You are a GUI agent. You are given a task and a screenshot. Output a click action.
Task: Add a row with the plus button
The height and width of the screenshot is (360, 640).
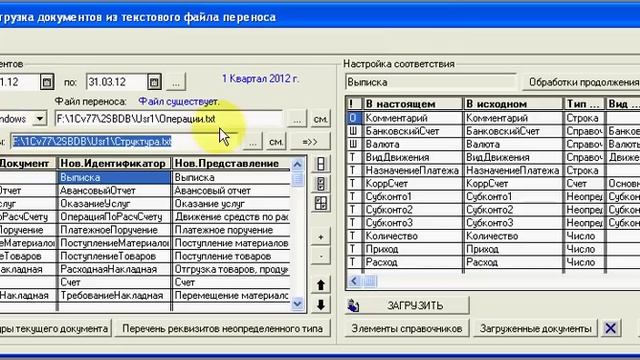click(321, 237)
